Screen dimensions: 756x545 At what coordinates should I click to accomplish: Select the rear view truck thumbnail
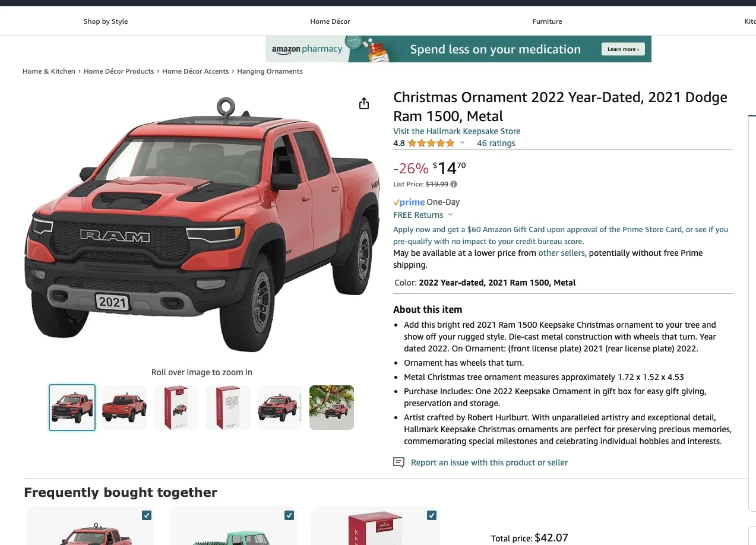pos(124,407)
